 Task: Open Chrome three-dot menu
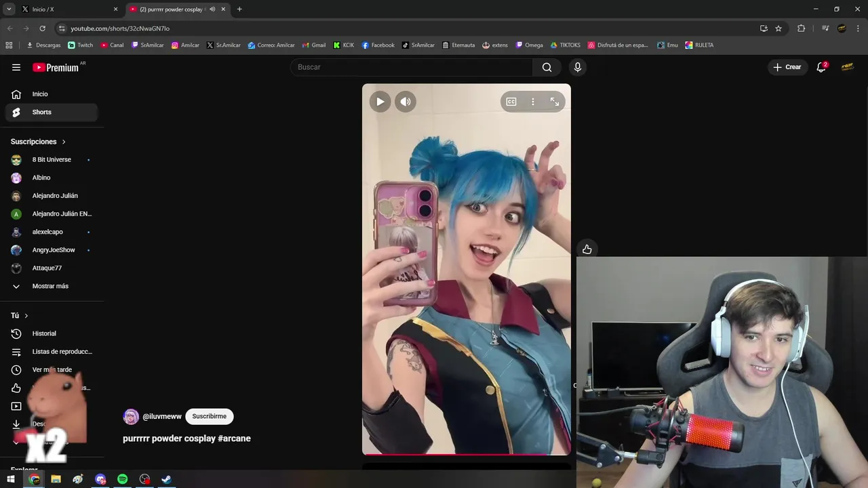(x=859, y=28)
